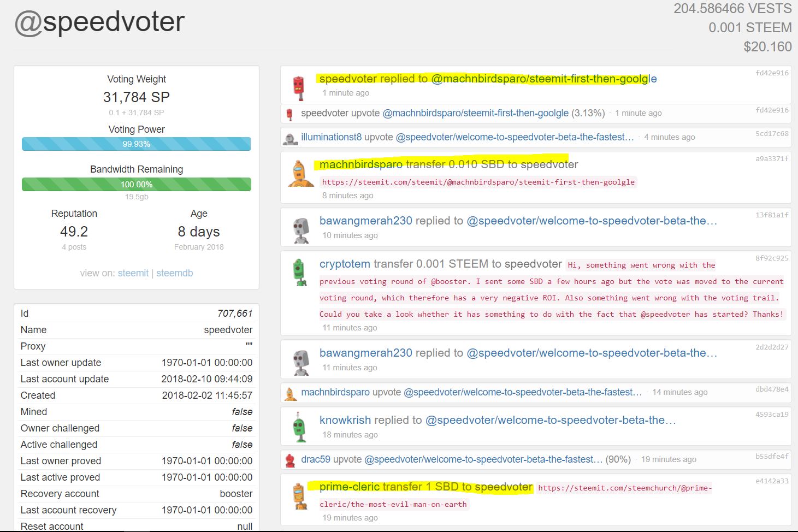Click transaction hash 2d2d2d27
Image resolution: width=798 pixels, height=532 pixels.
772,347
